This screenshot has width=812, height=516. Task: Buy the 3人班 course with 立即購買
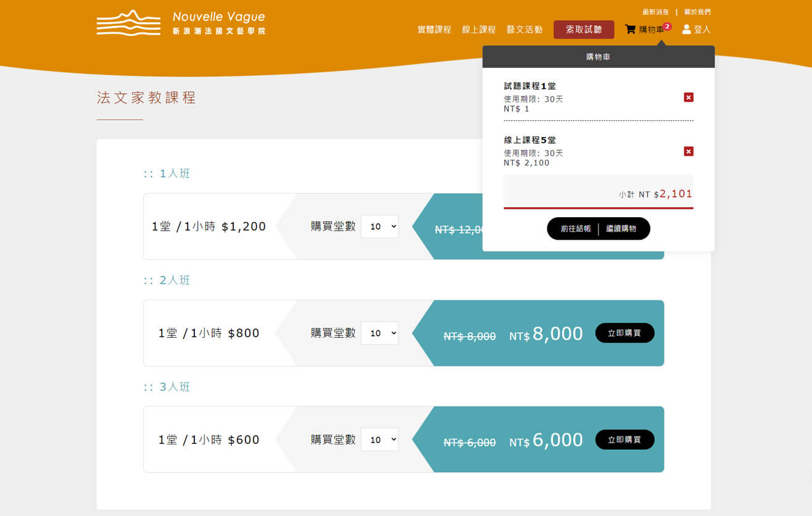[624, 439]
